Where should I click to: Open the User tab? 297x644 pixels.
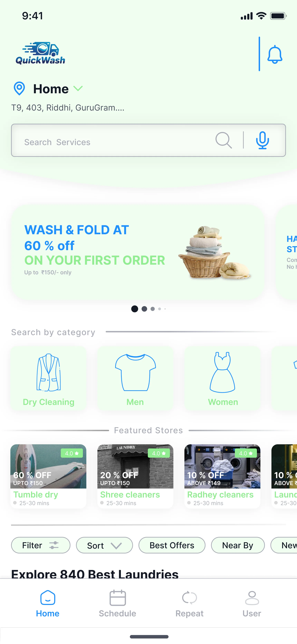coord(252,604)
